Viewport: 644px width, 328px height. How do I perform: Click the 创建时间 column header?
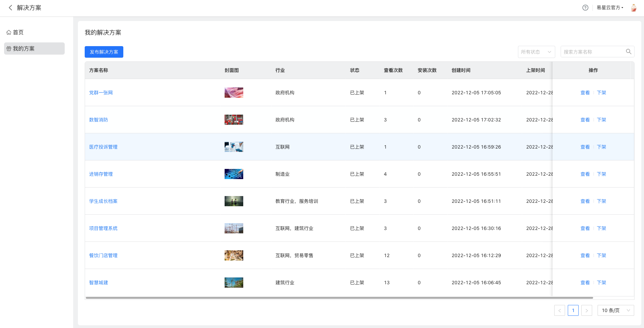pos(461,70)
